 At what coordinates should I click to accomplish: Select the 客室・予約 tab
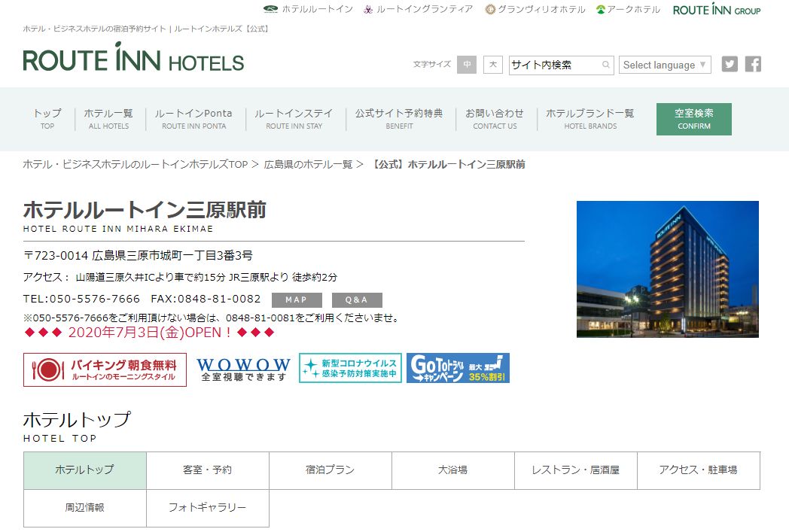(208, 470)
